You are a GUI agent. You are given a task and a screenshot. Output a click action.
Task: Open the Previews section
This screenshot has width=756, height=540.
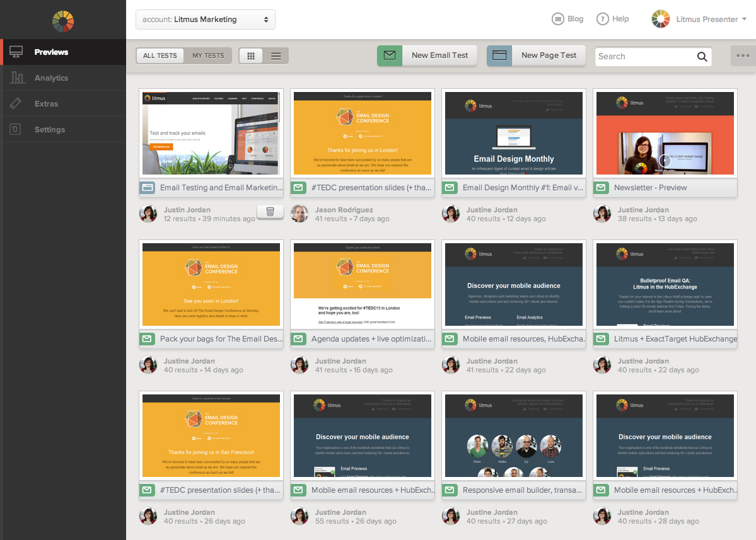64,52
